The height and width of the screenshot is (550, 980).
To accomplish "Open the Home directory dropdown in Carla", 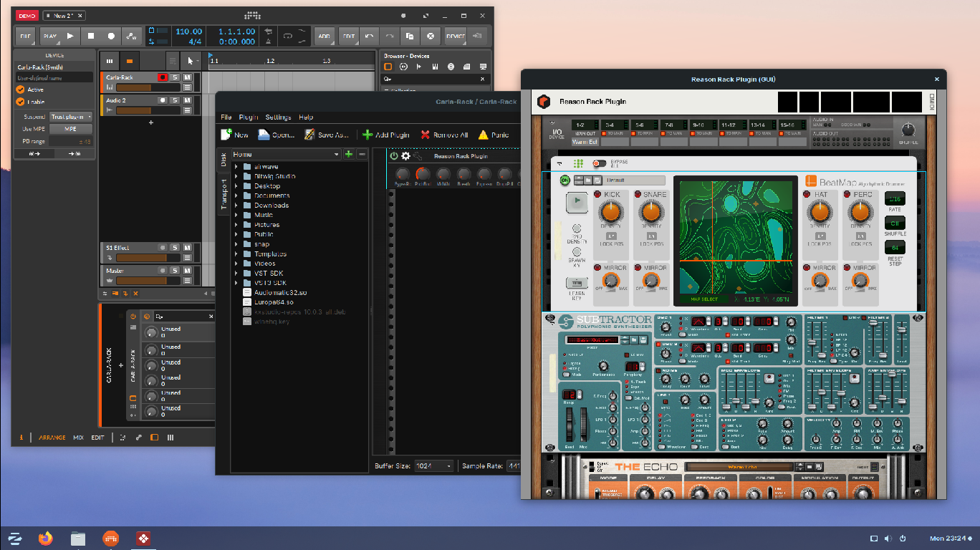I will (285, 154).
